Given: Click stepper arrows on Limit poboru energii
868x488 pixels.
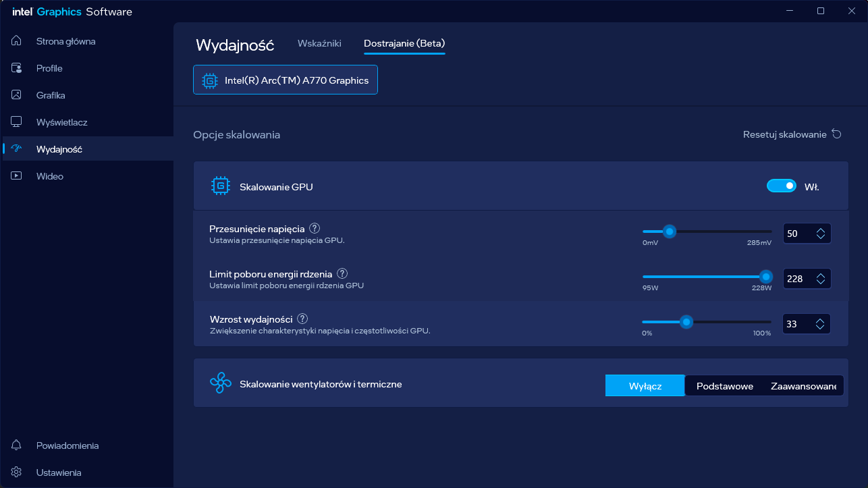Looking at the screenshot, I should point(820,279).
